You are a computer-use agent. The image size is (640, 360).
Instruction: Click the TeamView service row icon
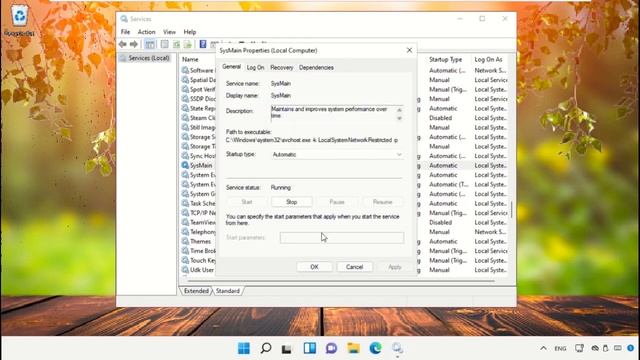(185, 222)
